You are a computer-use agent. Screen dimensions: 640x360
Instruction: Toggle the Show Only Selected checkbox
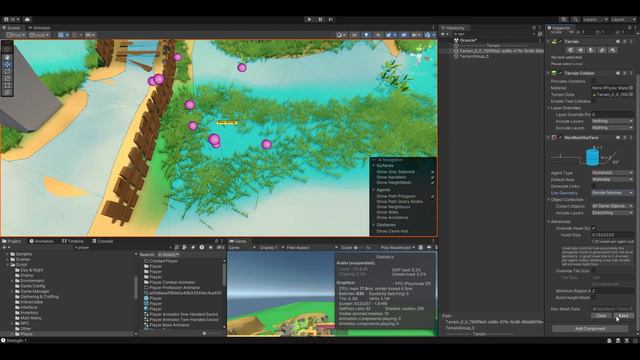pyautogui.click(x=432, y=172)
